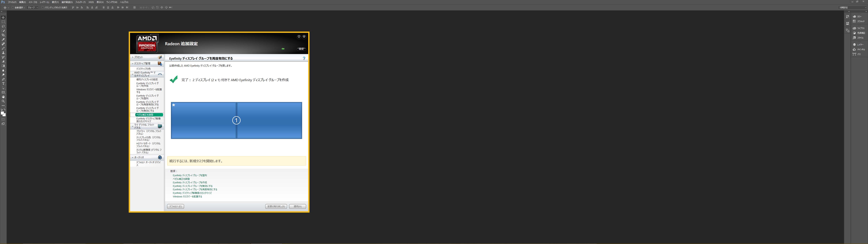Select the Eyedropper tool
Image resolution: width=868 pixels, height=244 pixels.
pyautogui.click(x=3, y=39)
